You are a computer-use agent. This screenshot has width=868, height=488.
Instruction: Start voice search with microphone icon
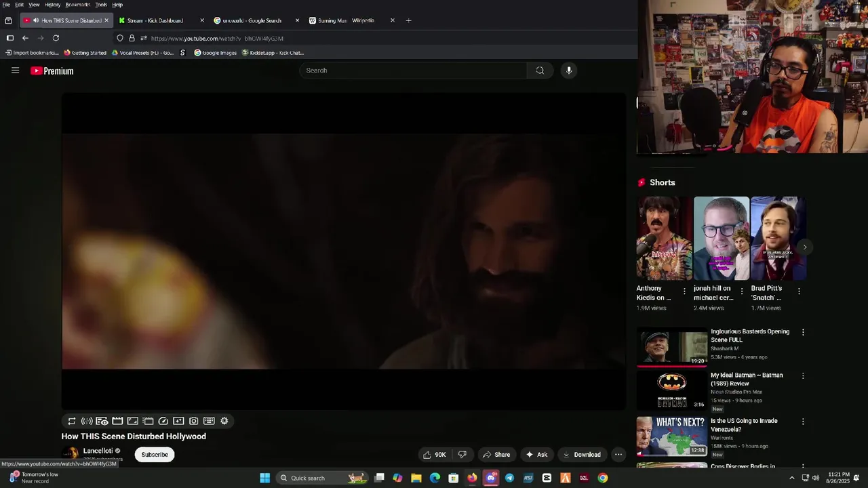pos(569,70)
